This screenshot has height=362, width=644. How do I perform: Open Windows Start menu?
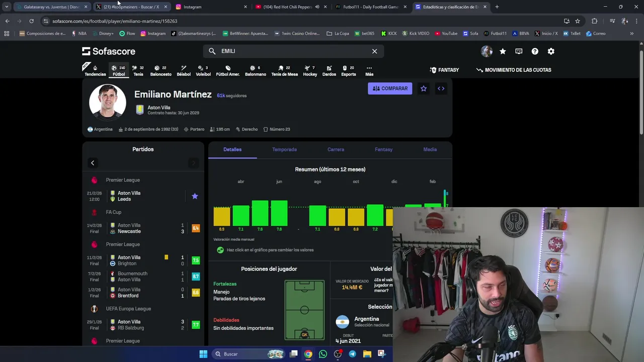point(203,354)
